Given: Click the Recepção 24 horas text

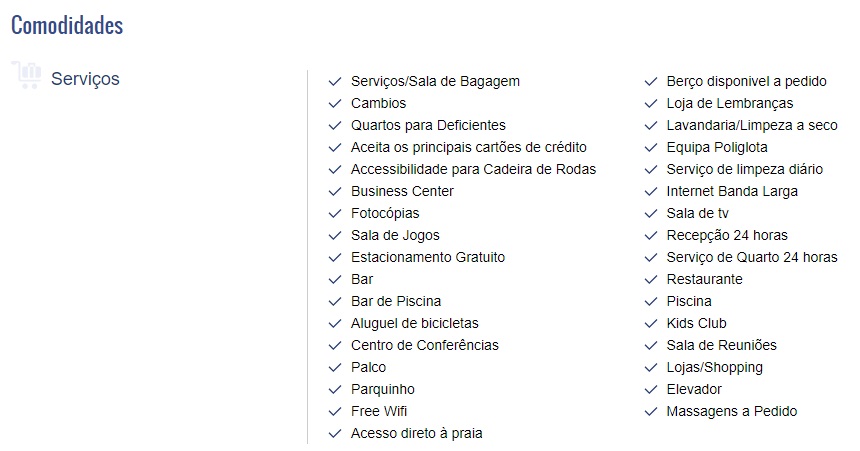Looking at the screenshot, I should coord(727,235).
